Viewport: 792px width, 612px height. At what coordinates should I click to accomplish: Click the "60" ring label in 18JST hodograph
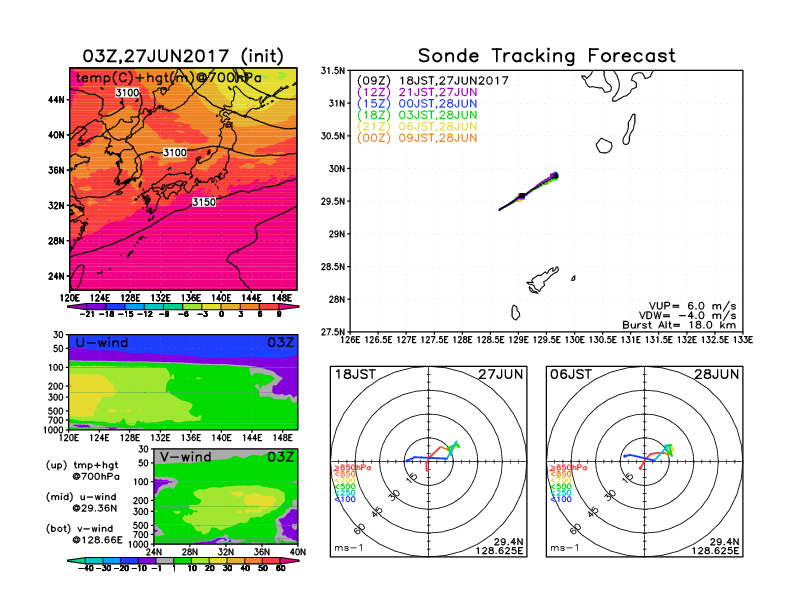pos(359,529)
